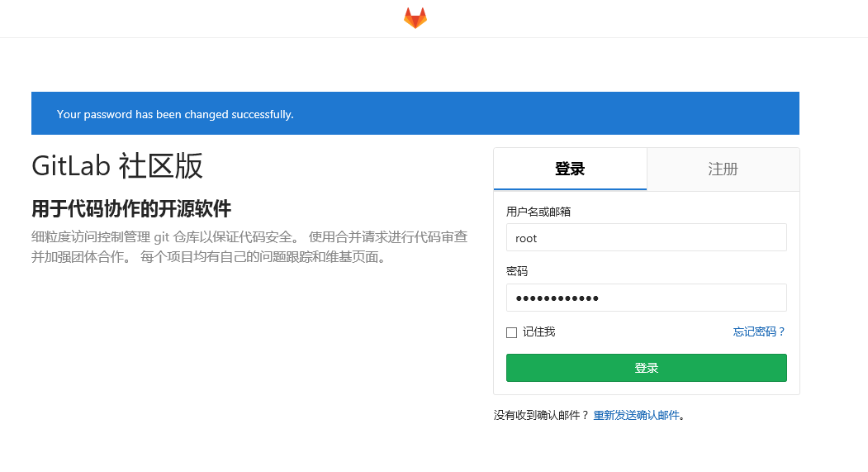Follow the 重新发送确认邮件 link
This screenshot has width=868, height=472.
636,416
